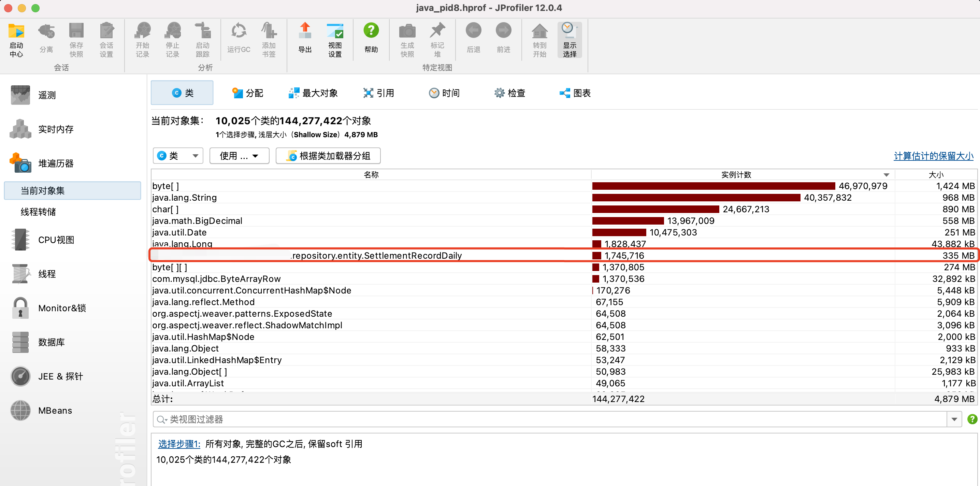The width and height of the screenshot is (980, 486).
Task: Open the 使用 ... dropdown button
Action: coord(239,156)
